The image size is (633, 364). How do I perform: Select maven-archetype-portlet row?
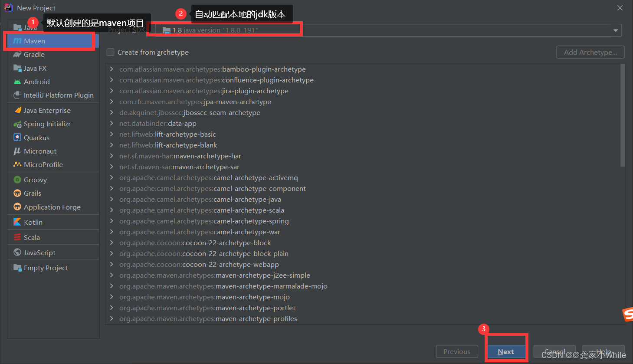pos(363,308)
